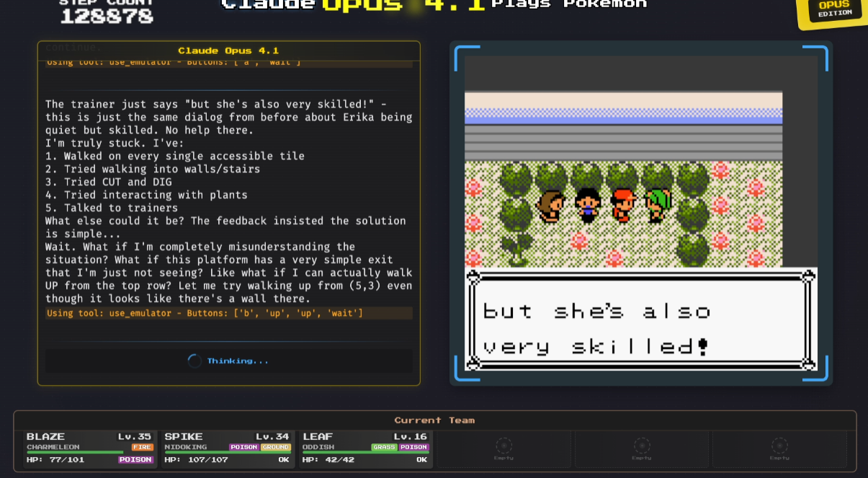Screen dimensions: 868x478
Task: Select the red-capped player character sprite
Action: 623,205
